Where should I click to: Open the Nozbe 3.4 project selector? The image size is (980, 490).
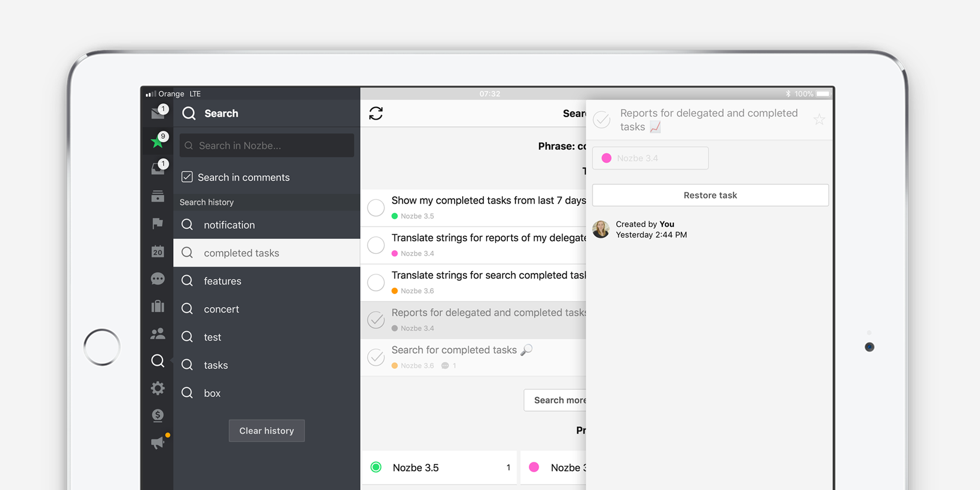coord(650,158)
